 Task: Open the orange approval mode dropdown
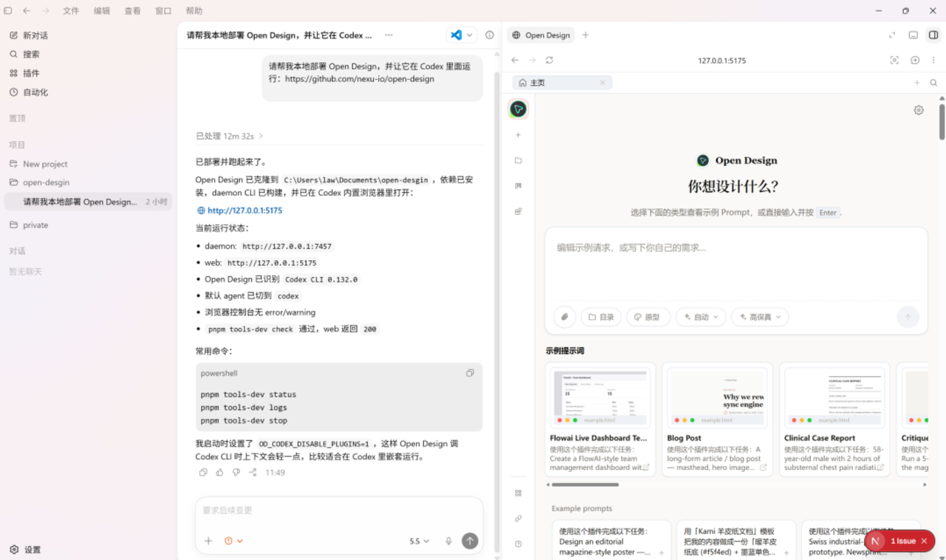point(234,541)
